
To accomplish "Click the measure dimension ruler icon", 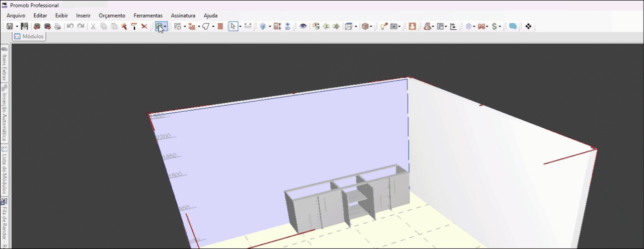I will 248,26.
